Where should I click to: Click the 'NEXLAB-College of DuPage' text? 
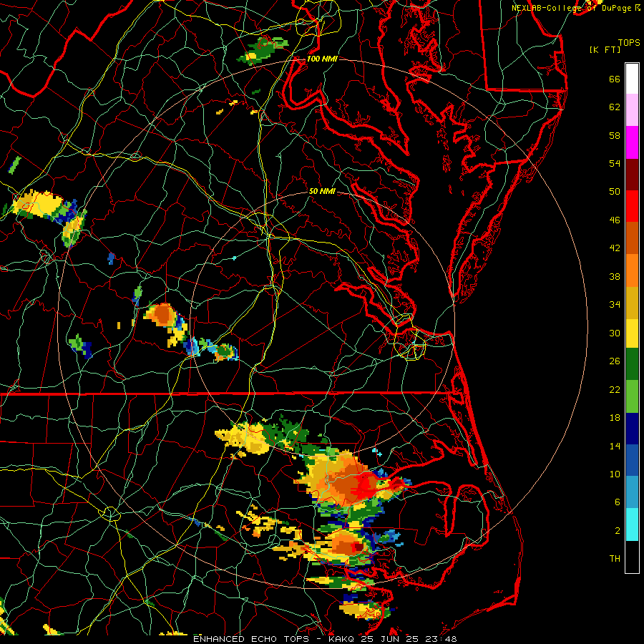point(571,8)
